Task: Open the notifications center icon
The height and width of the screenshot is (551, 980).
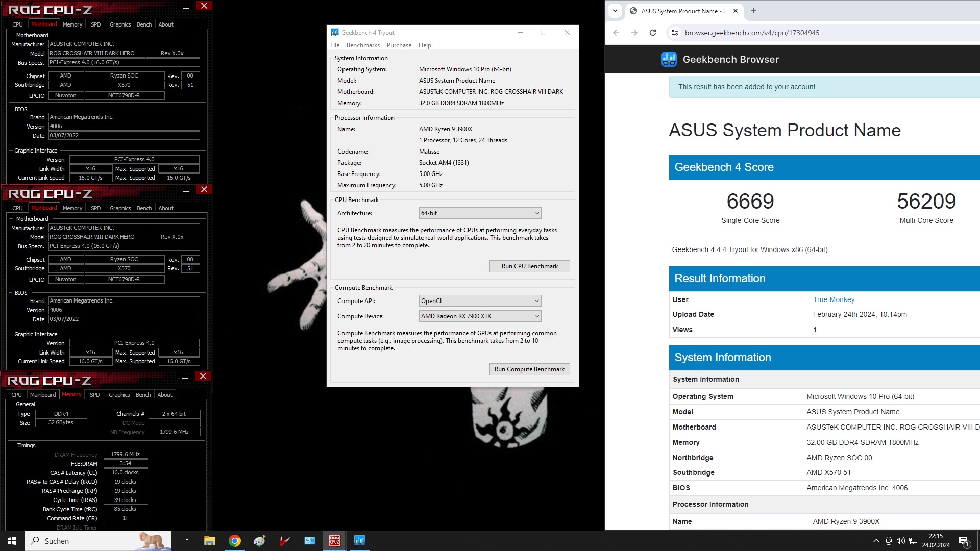Action: [x=964, y=541]
